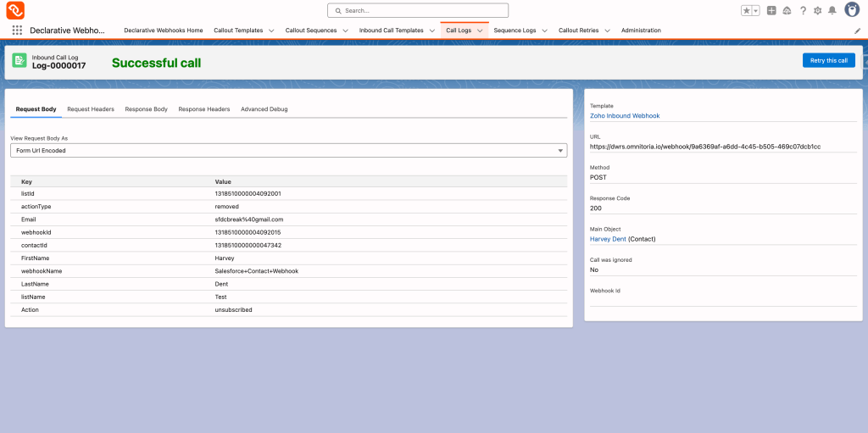The width and height of the screenshot is (868, 433).
Task: Click the contactId value 1318510000000047342
Action: [248, 245]
